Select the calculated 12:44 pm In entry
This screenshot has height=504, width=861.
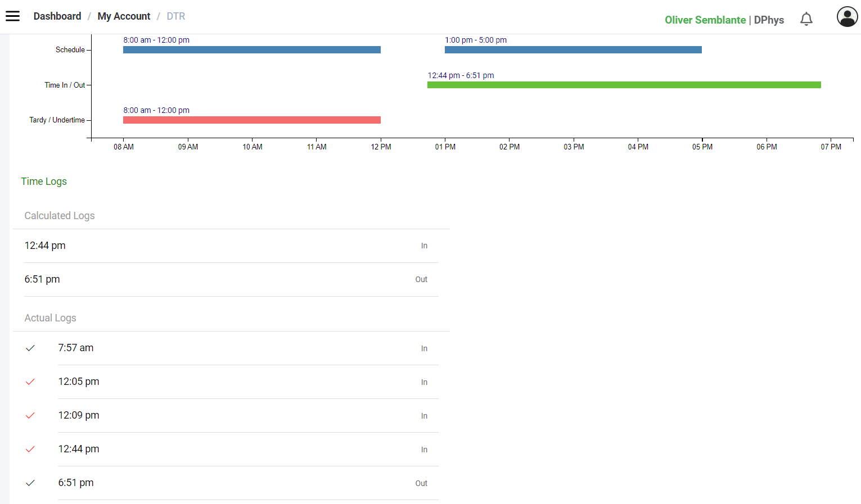click(225, 246)
